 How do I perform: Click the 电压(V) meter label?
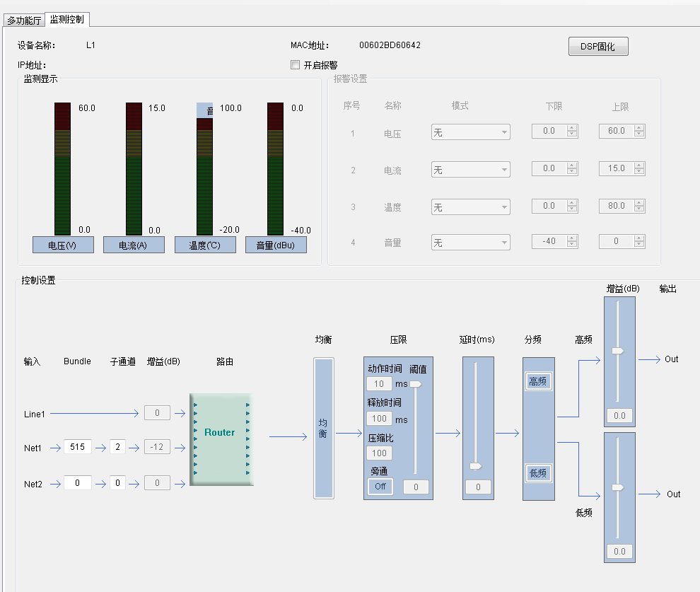[x=63, y=245]
